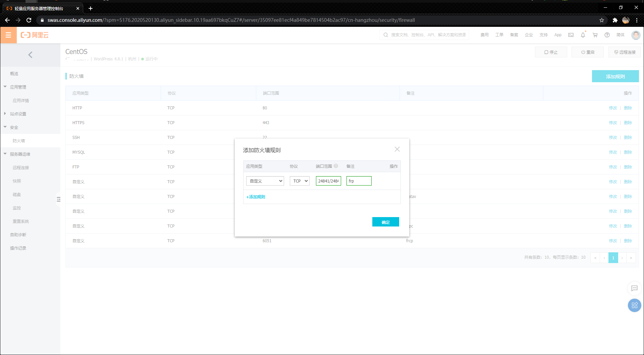Viewport: 644px width, 355px height.
Task: Select 防火墙 in the sidebar
Action: click(x=19, y=141)
